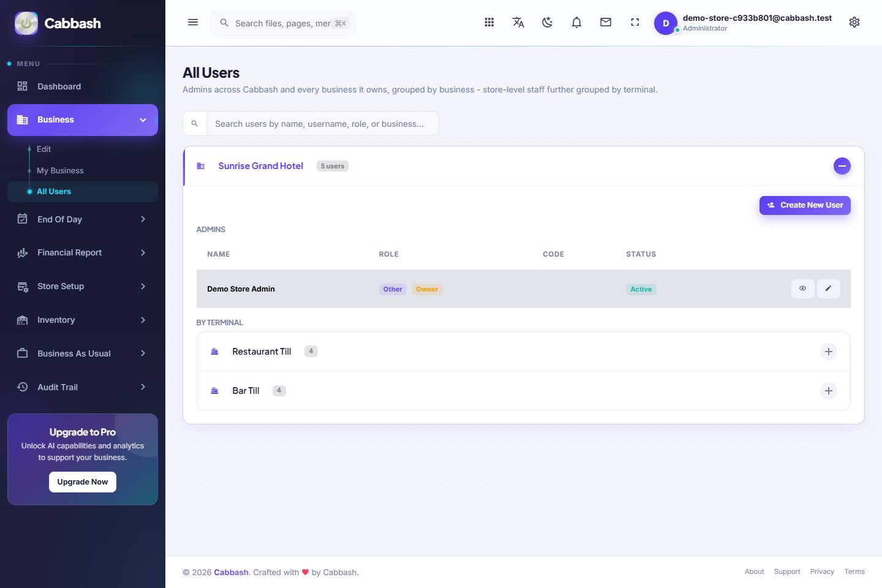Focus the search users input field
This screenshot has width=882, height=588.
[323, 124]
